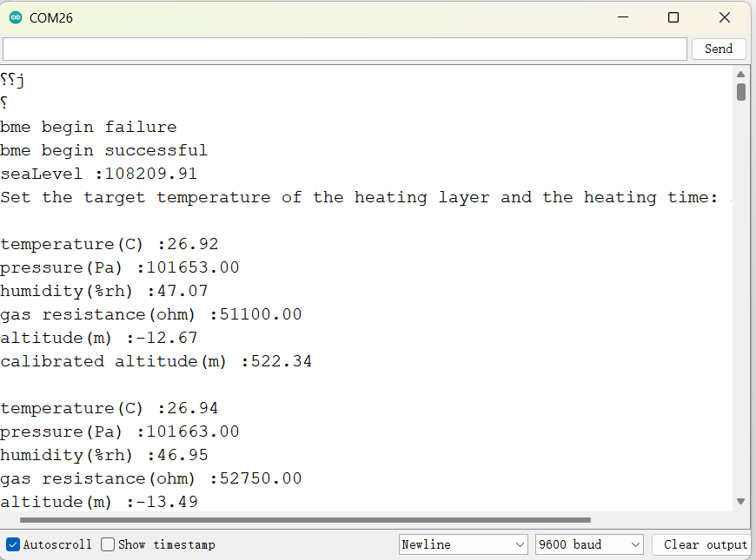Click the horizontal scrollbar thumb
The height and width of the screenshot is (560, 756).
305,520
